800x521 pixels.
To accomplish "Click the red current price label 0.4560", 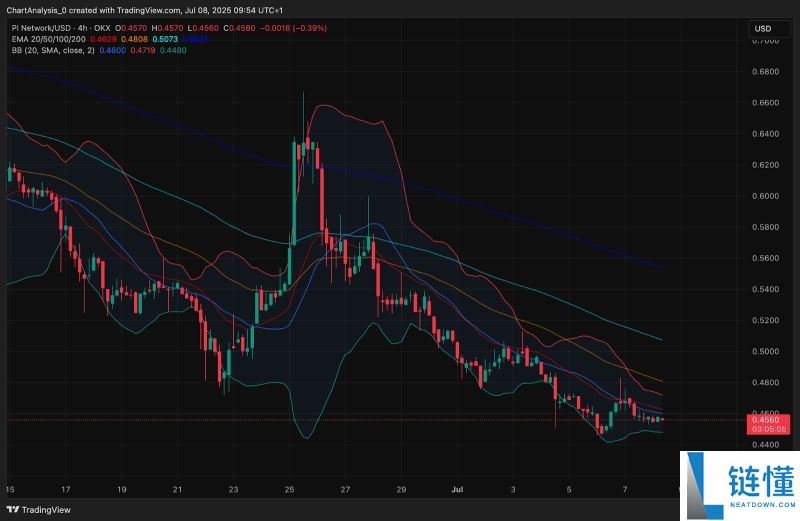I will coord(764,419).
